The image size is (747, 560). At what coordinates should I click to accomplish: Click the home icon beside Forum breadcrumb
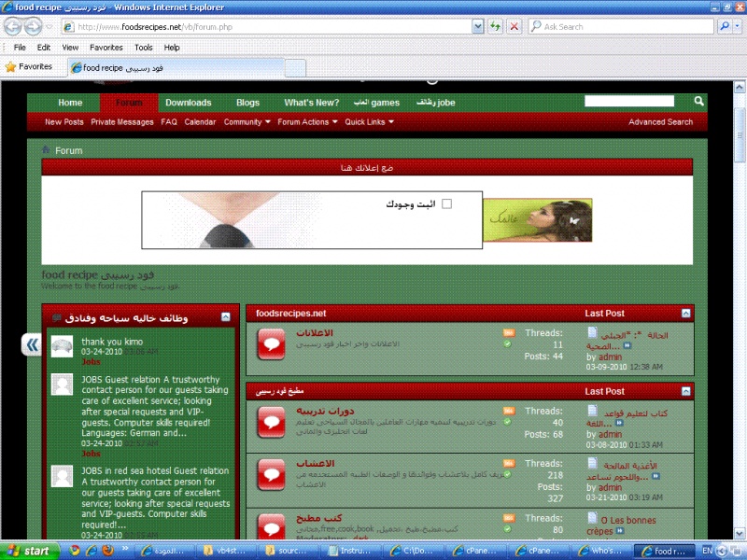(x=46, y=150)
